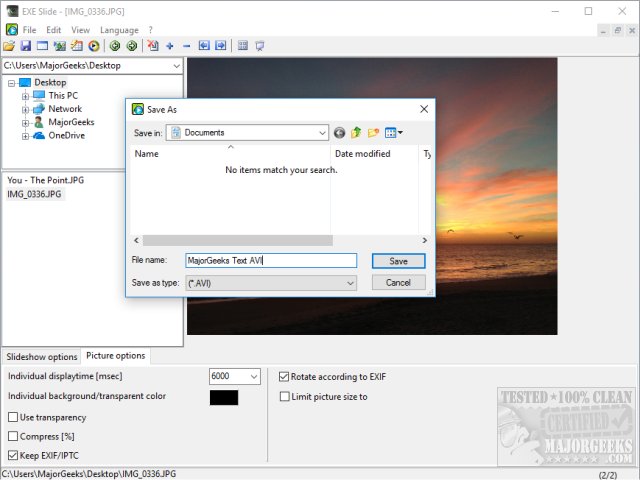
Task: Click the blue plus toolbar icon
Action: 170,46
